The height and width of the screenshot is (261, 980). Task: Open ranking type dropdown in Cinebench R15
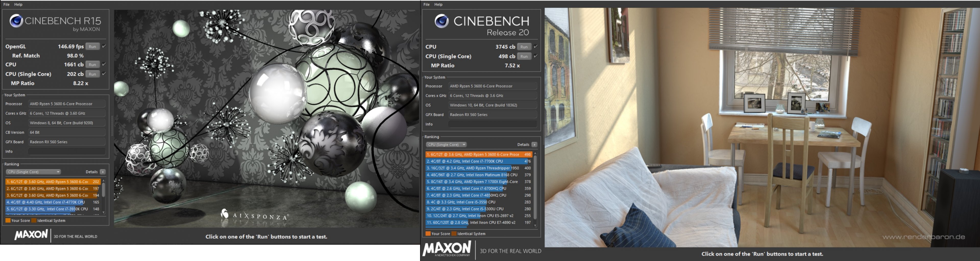click(x=33, y=172)
